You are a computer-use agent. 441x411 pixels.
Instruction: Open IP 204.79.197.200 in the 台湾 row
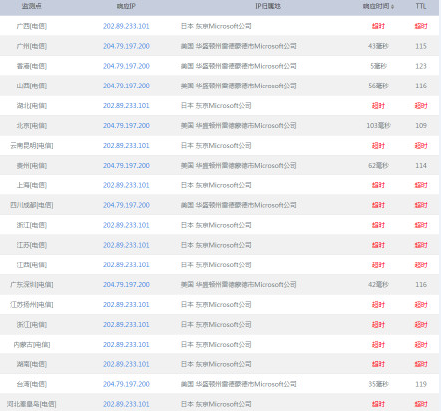[x=126, y=384]
